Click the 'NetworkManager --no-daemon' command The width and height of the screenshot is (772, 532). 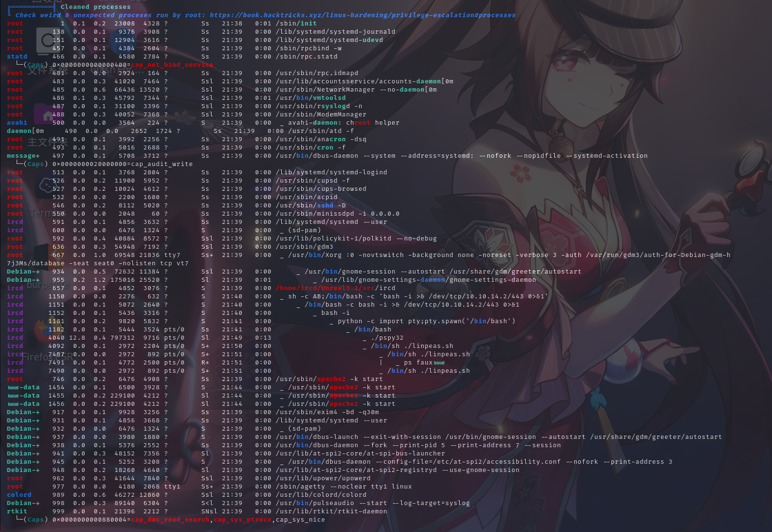coord(356,90)
